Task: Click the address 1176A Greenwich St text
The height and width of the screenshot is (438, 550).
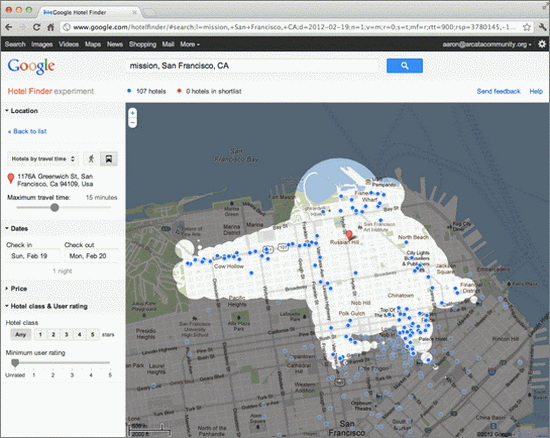Action: click(x=55, y=180)
